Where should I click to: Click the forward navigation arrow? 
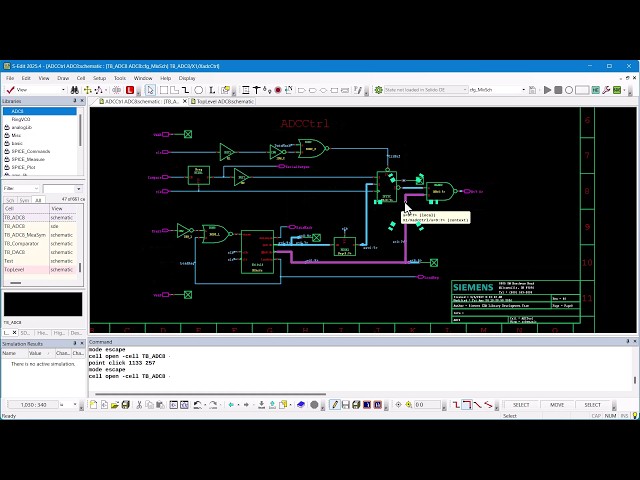pos(246,404)
